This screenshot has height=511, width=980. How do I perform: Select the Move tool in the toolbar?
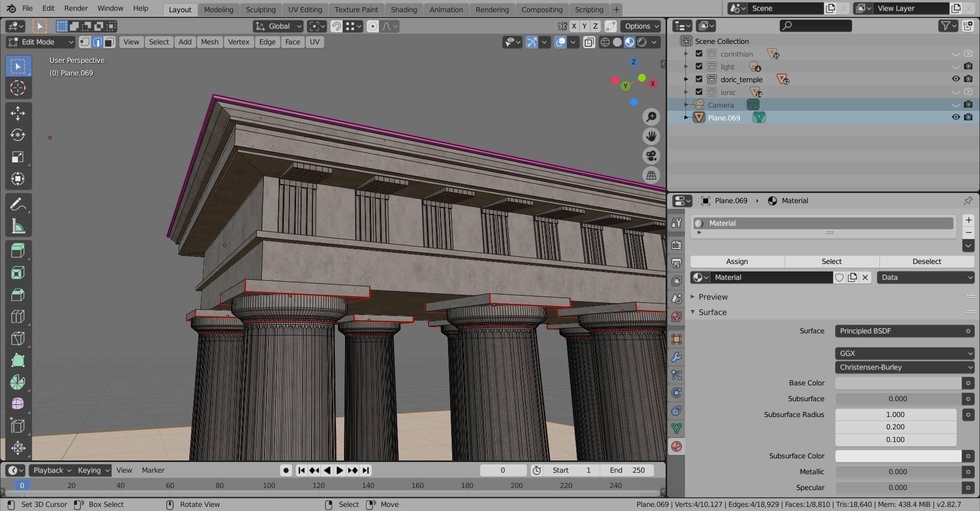point(18,113)
